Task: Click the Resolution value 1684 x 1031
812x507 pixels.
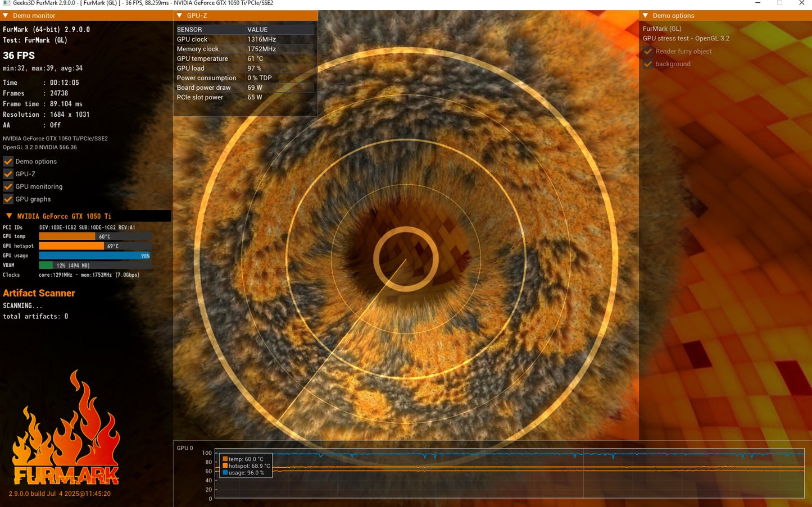Action: pos(70,115)
